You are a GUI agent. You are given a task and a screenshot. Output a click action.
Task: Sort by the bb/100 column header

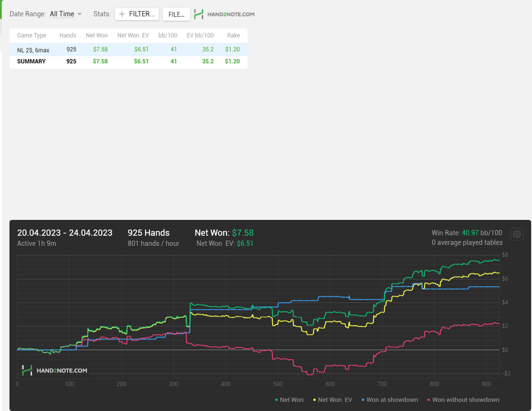(x=167, y=35)
